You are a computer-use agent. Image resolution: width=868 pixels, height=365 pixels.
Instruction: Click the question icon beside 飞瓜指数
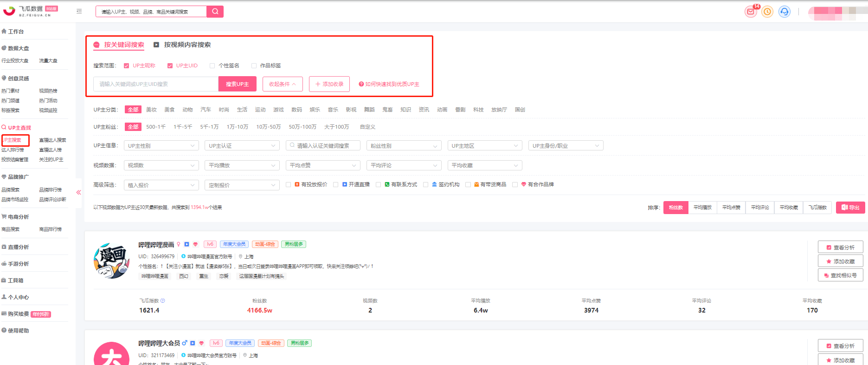[x=163, y=300]
